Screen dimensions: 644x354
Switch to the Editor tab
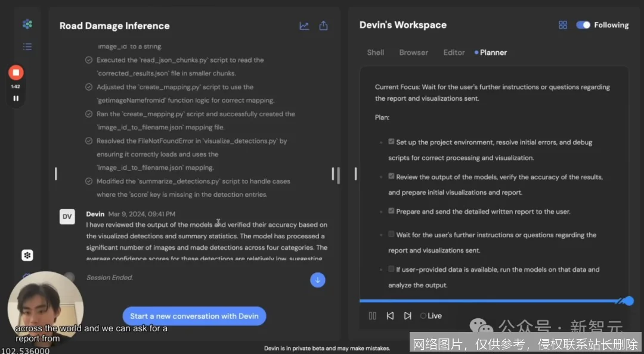[454, 52]
